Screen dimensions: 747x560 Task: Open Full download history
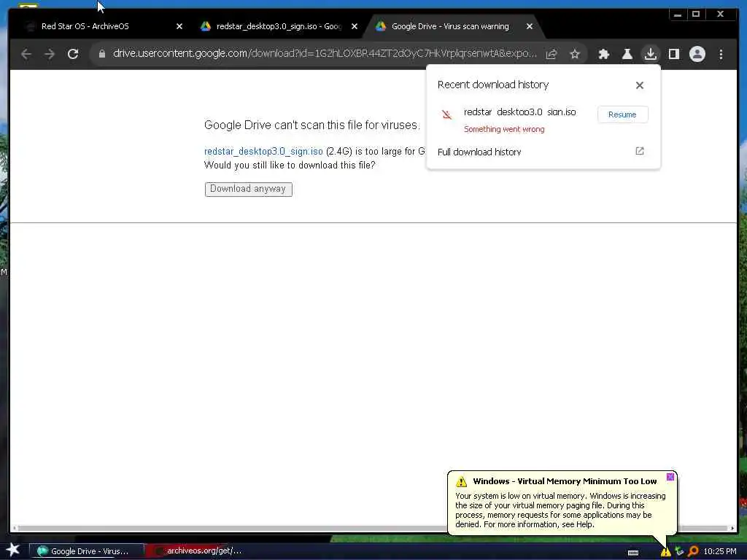pos(479,152)
